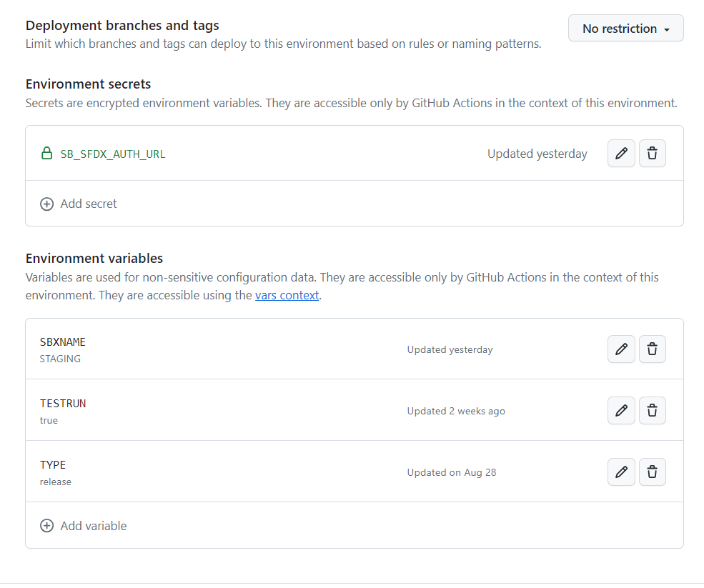This screenshot has width=704, height=588.
Task: Remove the SBXNAME variable using trash icon
Action: tap(652, 349)
